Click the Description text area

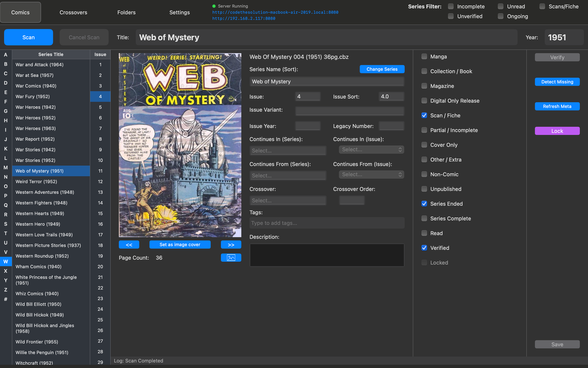coord(327,255)
